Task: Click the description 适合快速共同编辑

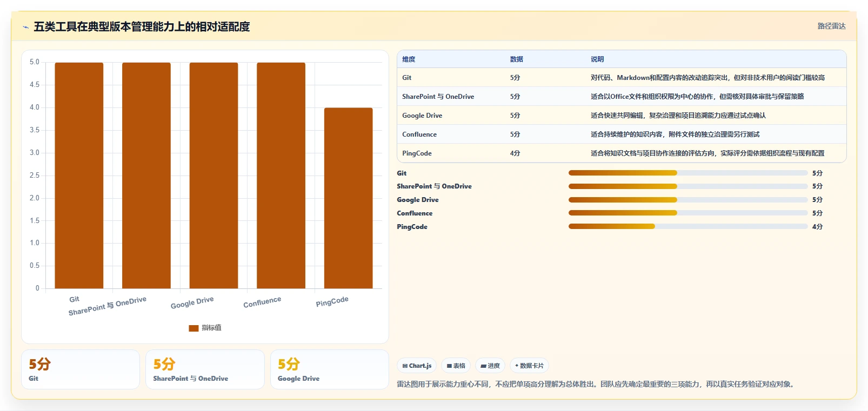Action: click(678, 116)
